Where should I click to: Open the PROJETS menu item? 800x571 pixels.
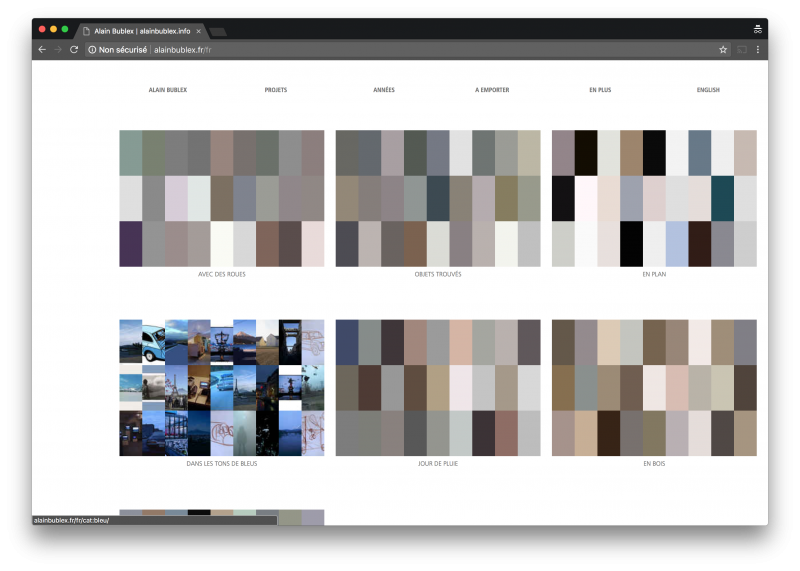pyautogui.click(x=276, y=90)
